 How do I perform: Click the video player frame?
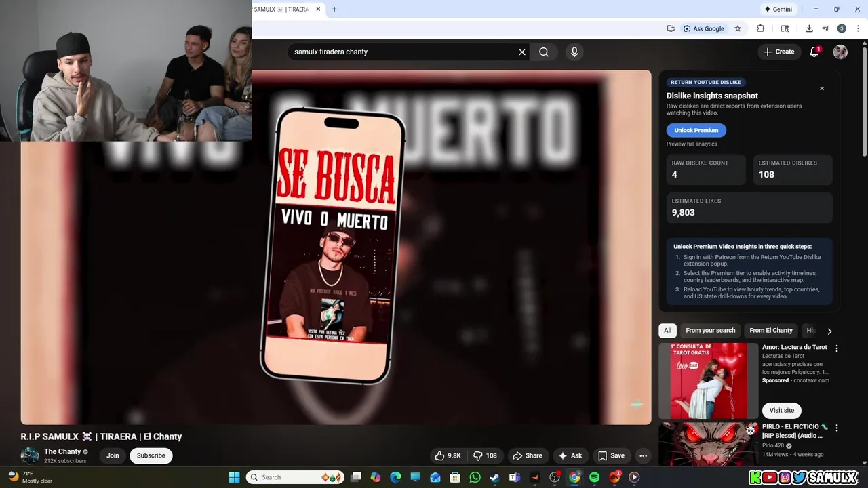336,247
